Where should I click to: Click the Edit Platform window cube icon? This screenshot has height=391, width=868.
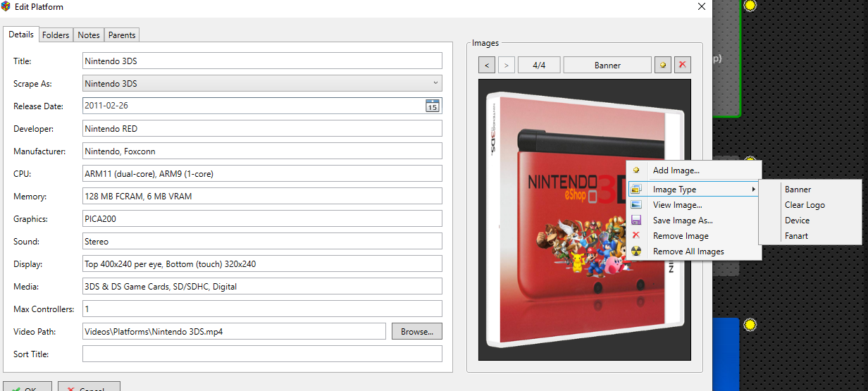coord(6,7)
